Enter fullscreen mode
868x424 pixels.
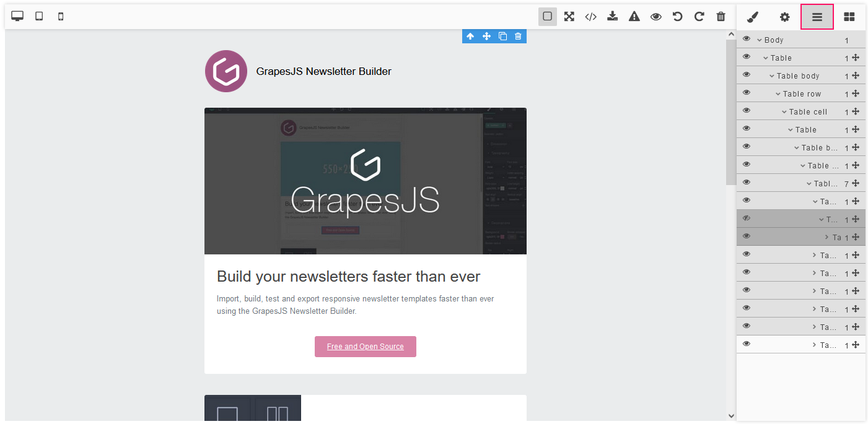[569, 17]
